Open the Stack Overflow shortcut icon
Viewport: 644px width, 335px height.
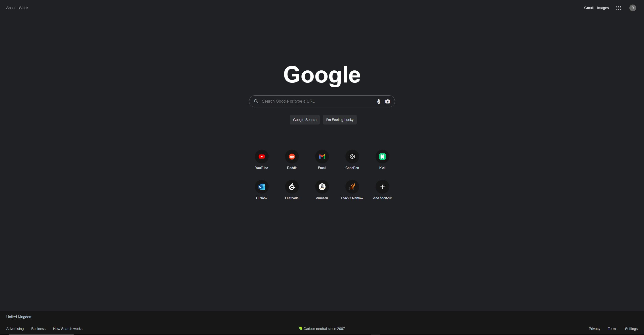pos(352,187)
